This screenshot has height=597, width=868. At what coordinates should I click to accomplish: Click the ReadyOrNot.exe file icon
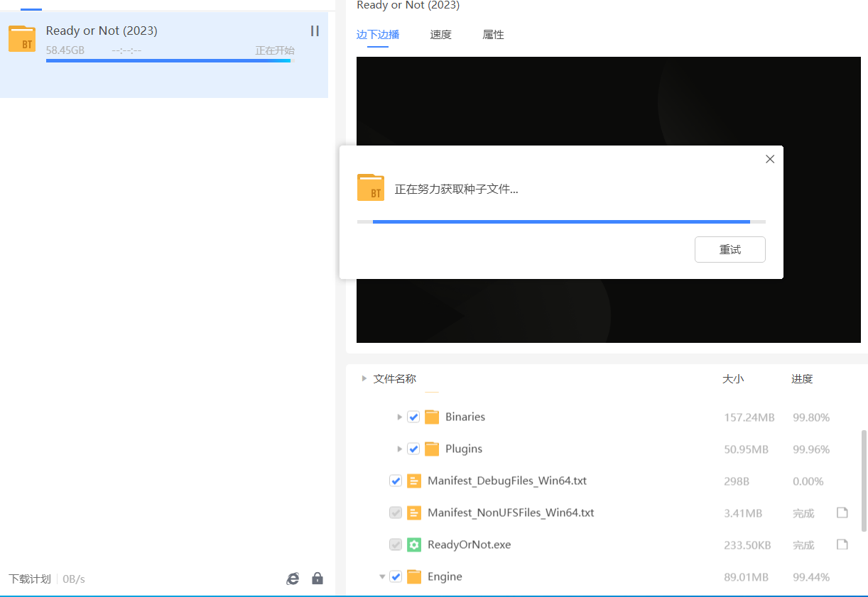click(414, 545)
